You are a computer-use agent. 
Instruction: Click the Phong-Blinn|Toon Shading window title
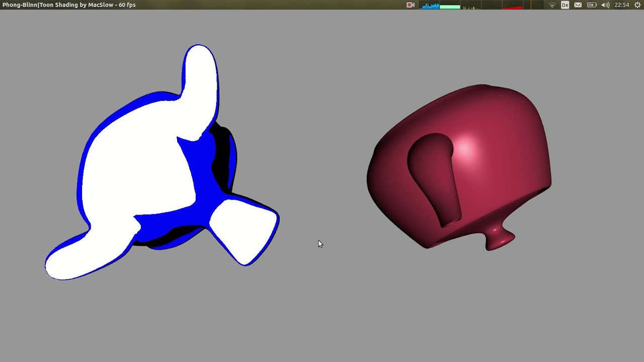pyautogui.click(x=69, y=5)
